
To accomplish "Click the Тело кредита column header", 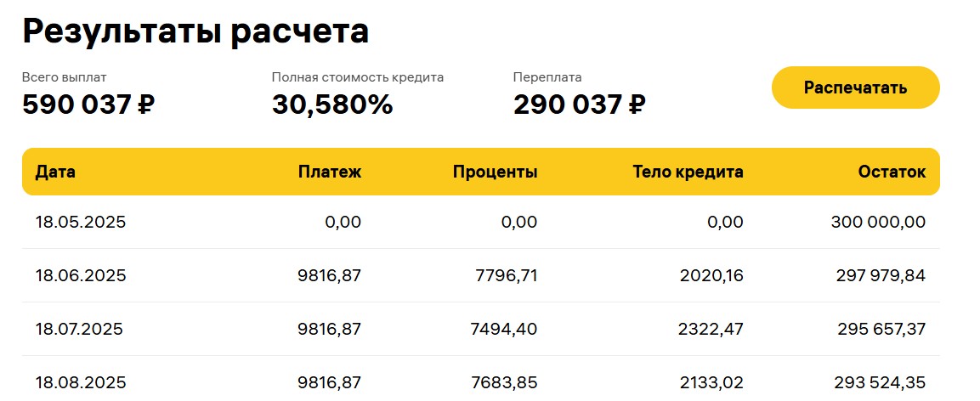I will point(688,172).
